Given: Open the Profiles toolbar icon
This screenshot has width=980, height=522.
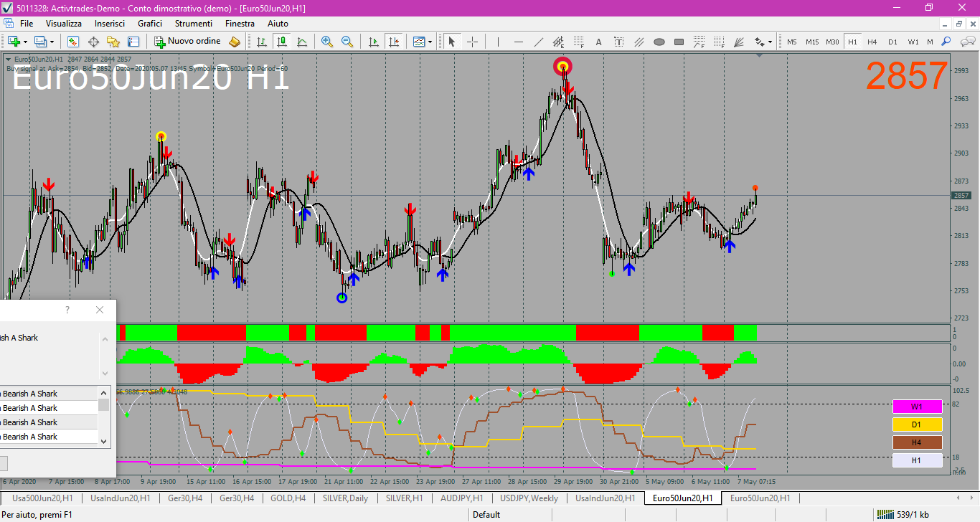Looking at the screenshot, I should (x=41, y=42).
